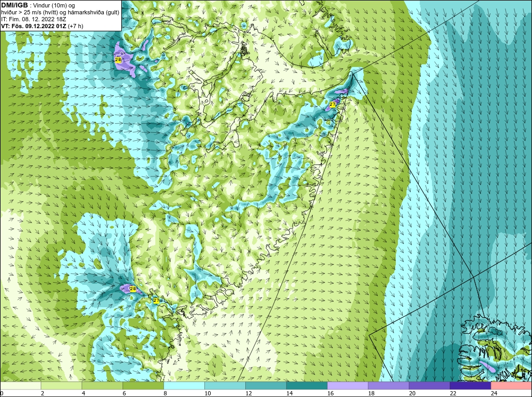This screenshot has width=532, height=397.
Task: Click the legend tick label "16"
Action: [330, 393]
